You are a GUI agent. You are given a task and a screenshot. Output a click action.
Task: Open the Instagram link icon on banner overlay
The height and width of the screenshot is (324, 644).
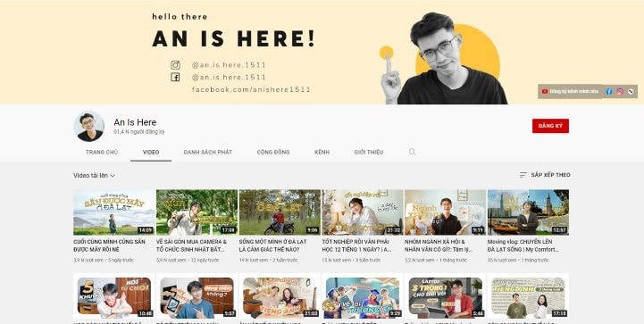point(620,92)
